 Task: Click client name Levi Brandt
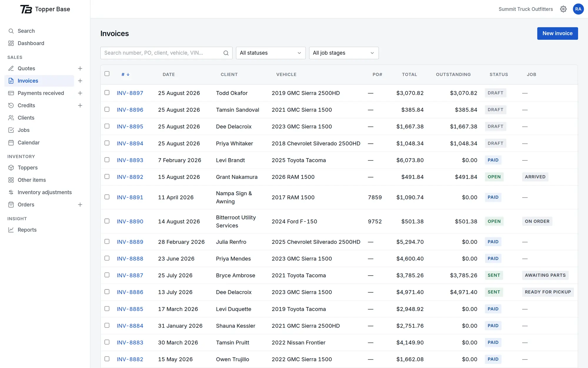[x=230, y=160]
